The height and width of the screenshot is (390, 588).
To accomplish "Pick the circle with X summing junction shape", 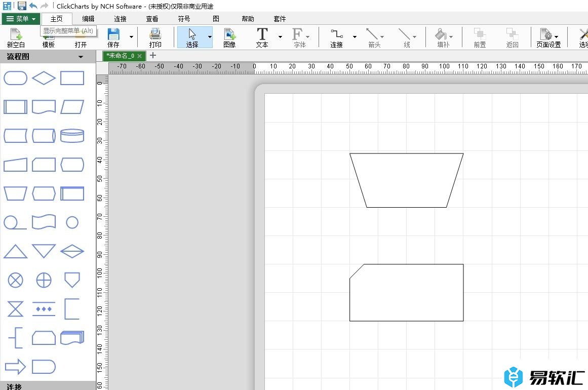I will pyautogui.click(x=15, y=280).
